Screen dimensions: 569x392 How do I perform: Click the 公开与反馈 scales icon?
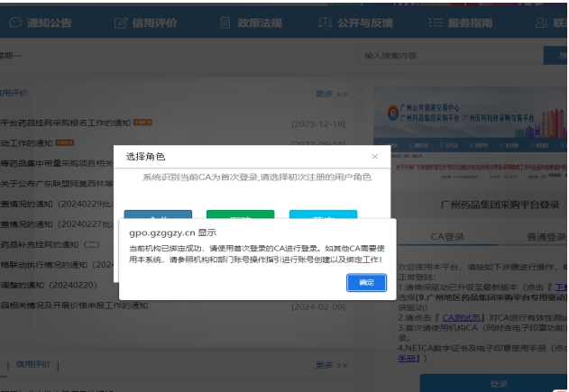coord(326,23)
